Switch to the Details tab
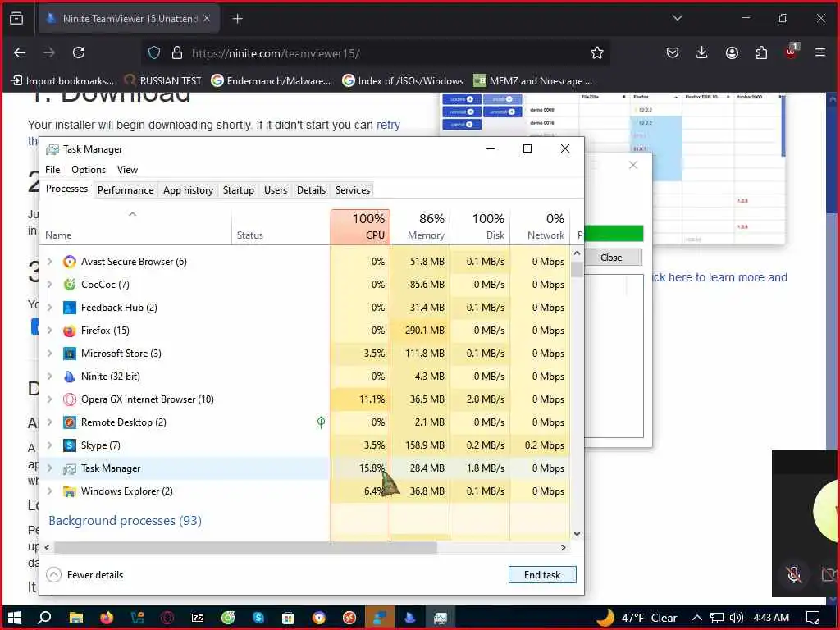The height and width of the screenshot is (630, 840). [x=311, y=190]
